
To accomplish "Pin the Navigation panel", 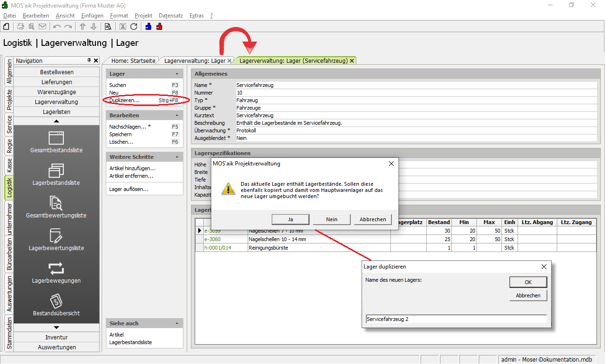I will pos(89,61).
